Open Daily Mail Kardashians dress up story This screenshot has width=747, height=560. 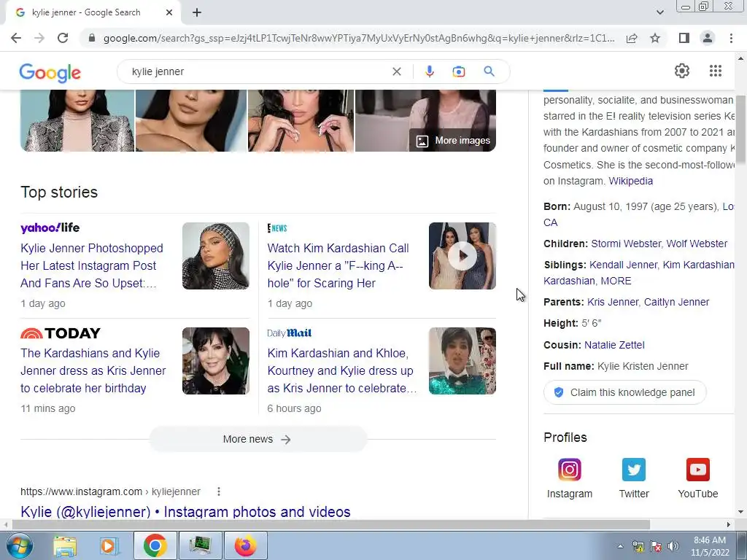(x=341, y=370)
